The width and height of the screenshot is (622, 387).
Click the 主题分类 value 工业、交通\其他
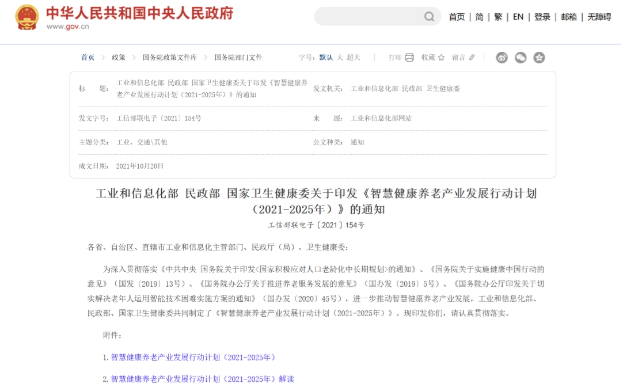[142, 142]
